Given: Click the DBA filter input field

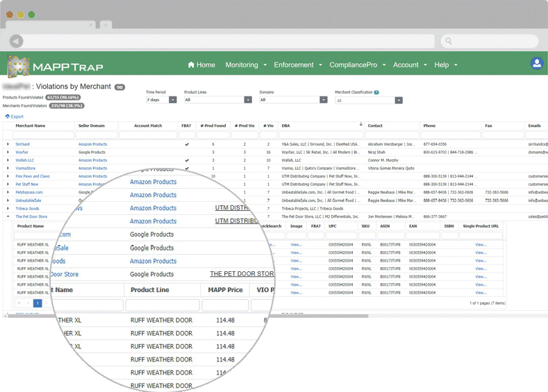Looking at the screenshot, I should click(x=322, y=135).
